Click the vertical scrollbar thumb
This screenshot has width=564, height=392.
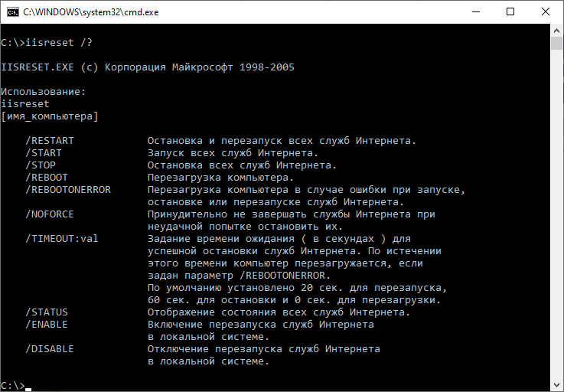557,44
